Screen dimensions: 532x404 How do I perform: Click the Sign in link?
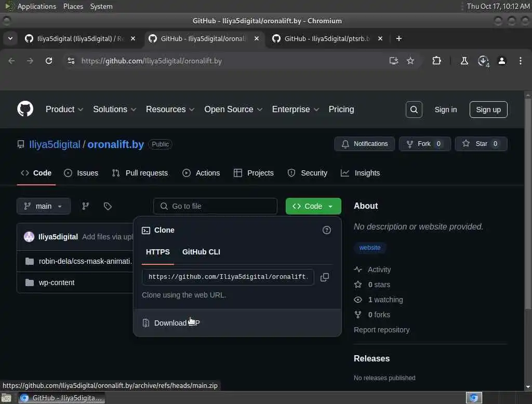tap(445, 110)
